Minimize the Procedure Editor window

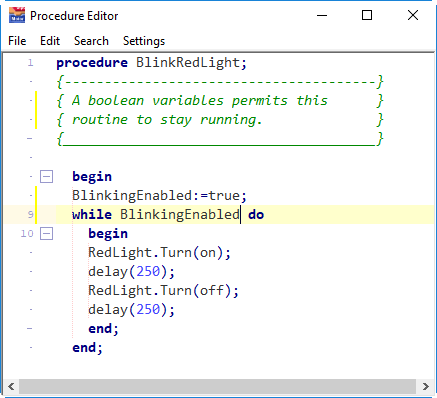(x=322, y=15)
